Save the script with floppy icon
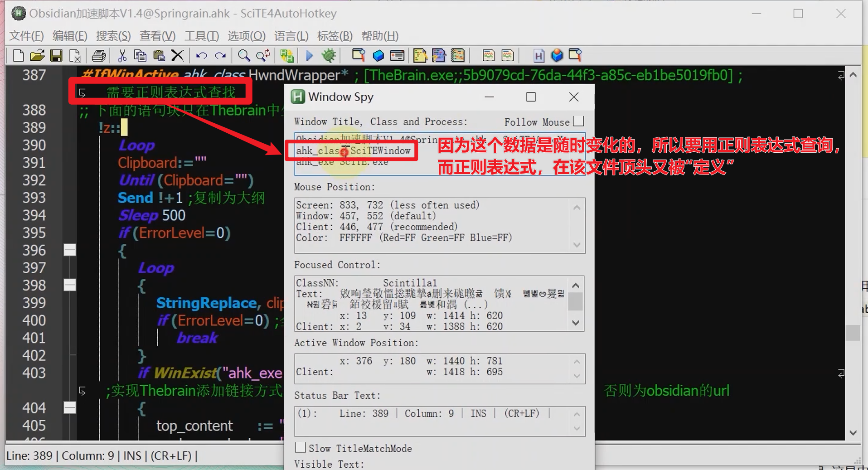 pyautogui.click(x=56, y=56)
